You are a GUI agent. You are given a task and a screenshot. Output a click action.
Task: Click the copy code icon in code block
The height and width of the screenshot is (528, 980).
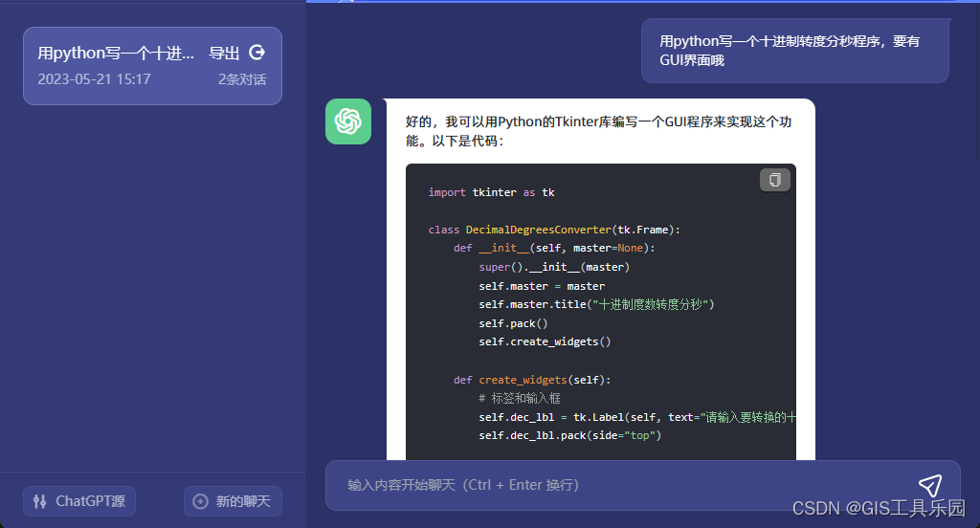775,180
